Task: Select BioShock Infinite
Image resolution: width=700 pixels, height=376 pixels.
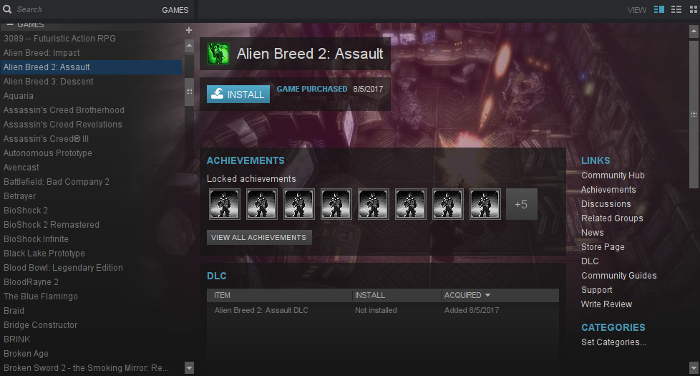Action: pyautogui.click(x=92, y=239)
